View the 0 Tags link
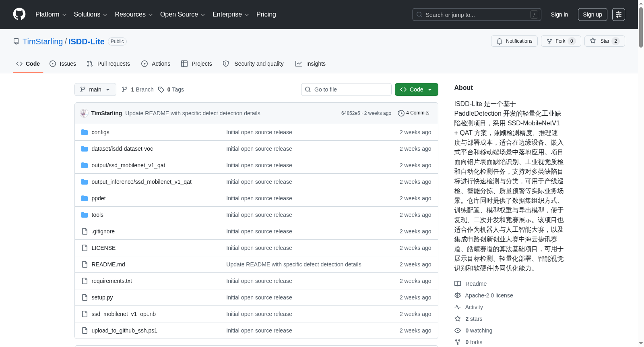Image resolution: width=644 pixels, height=347 pixels. 171,89
